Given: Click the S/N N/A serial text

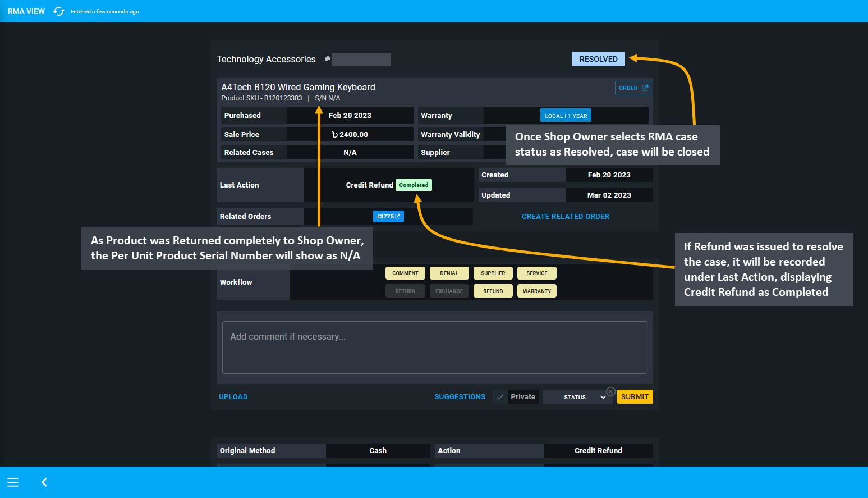Looking at the screenshot, I should 327,98.
